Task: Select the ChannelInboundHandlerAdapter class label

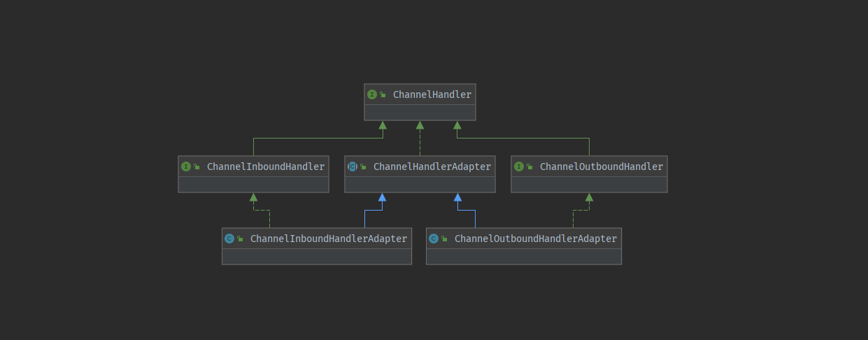Action: coord(328,239)
